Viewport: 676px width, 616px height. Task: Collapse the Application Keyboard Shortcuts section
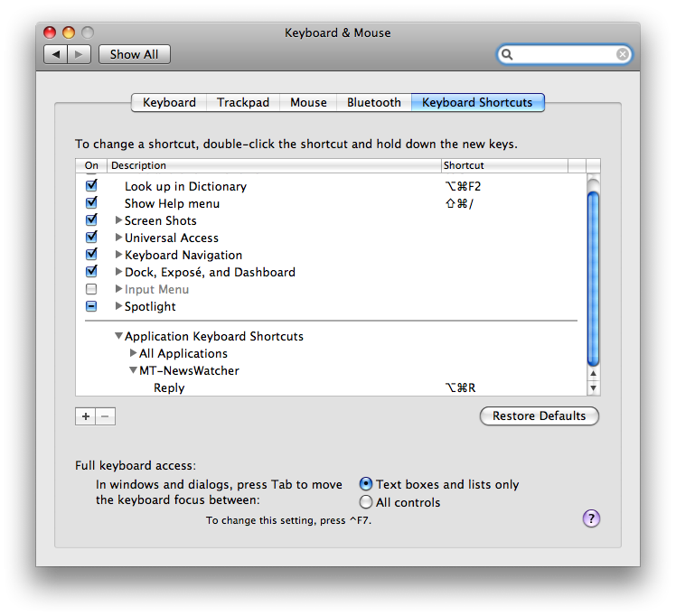[118, 336]
